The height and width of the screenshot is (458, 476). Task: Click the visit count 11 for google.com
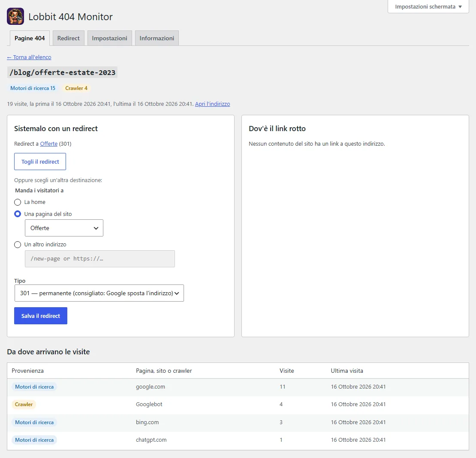click(x=283, y=387)
